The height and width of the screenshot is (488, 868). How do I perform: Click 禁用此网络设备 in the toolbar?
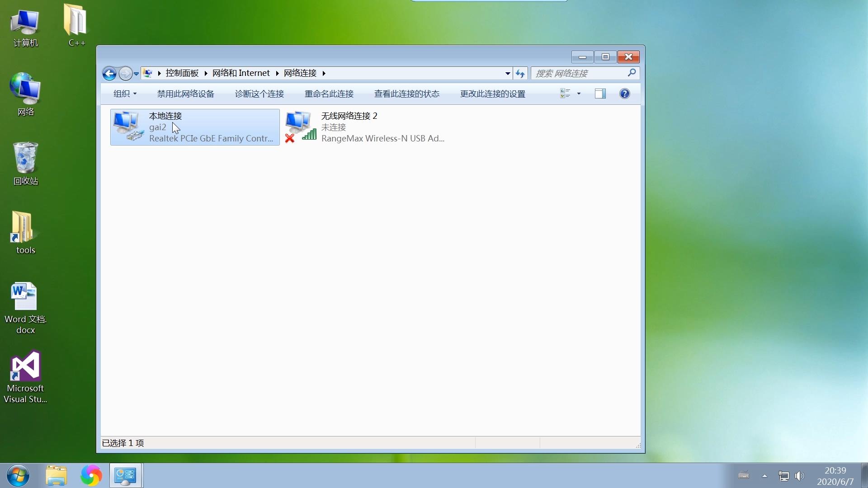[x=185, y=94]
